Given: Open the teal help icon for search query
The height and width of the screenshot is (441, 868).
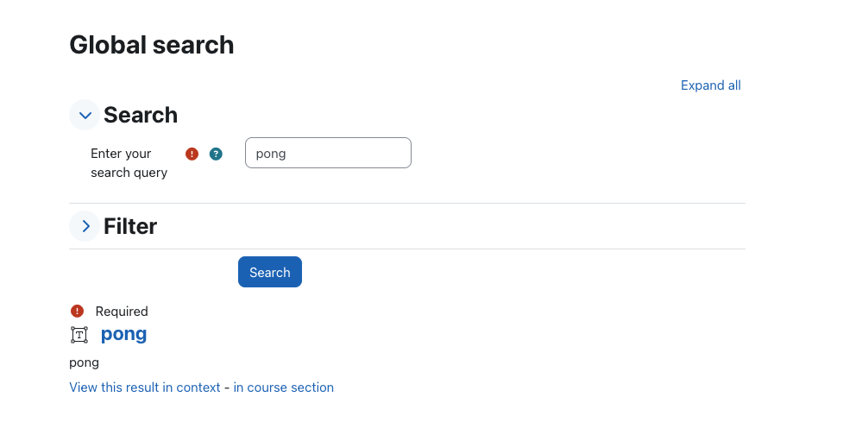Looking at the screenshot, I should tap(216, 154).
